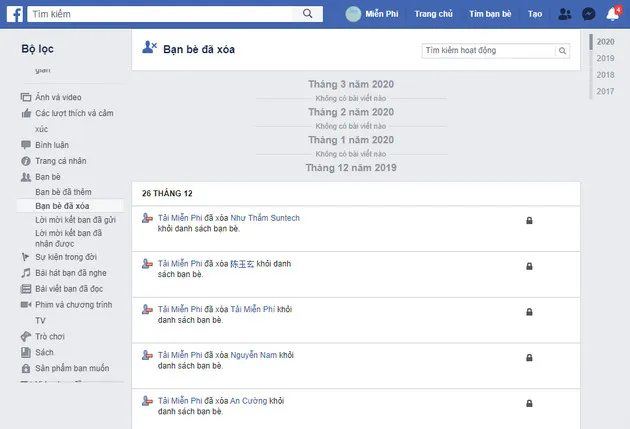Click unfriend icon beside 陈玉玄 entry
This screenshot has height=429, width=630.
tap(147, 264)
